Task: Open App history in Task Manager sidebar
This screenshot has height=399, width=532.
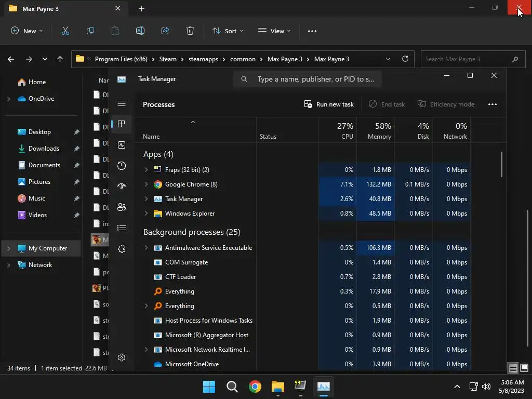Action: (122, 166)
